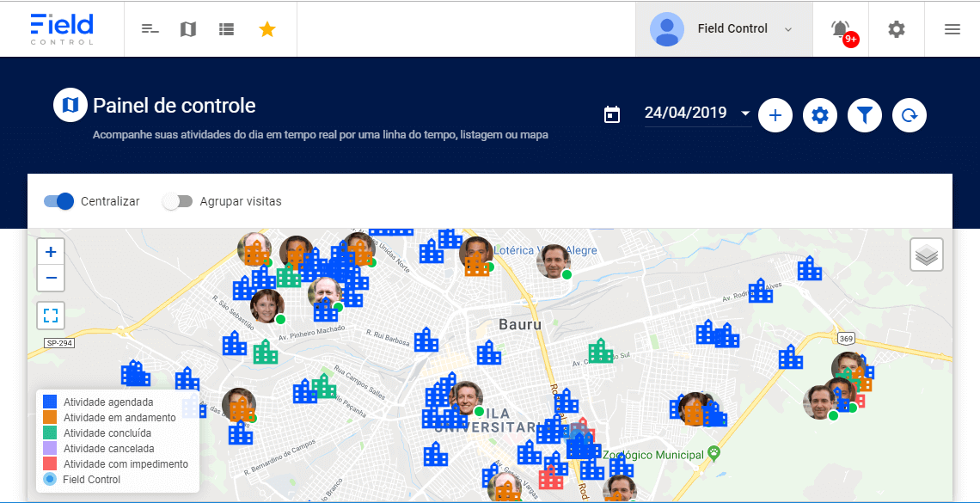Open the 24/04/2019 date dropdown

pos(697,113)
